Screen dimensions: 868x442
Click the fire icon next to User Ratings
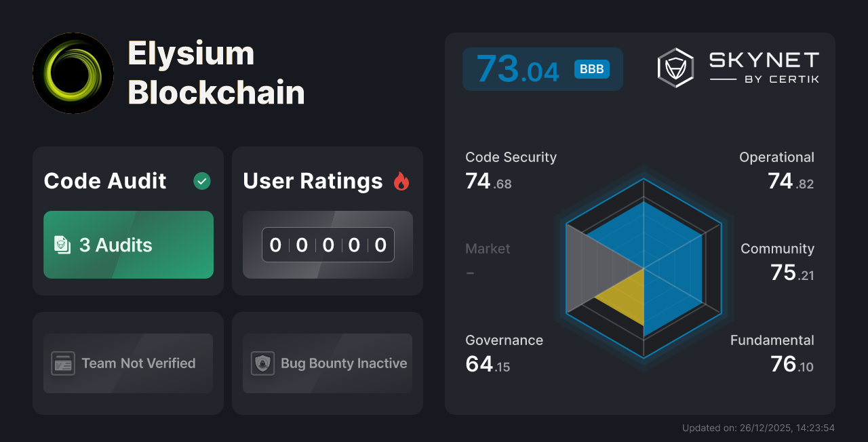click(401, 181)
